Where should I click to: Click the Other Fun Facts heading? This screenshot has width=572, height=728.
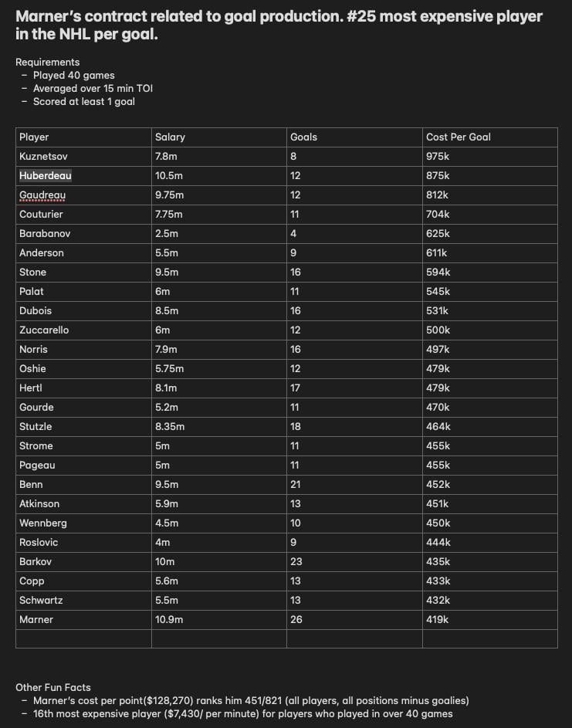coord(53,688)
